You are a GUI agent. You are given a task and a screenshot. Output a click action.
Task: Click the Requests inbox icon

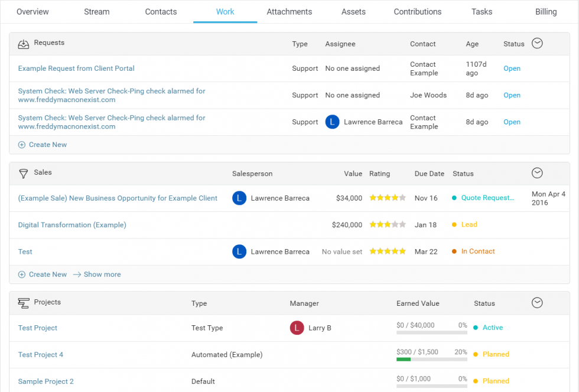(24, 44)
